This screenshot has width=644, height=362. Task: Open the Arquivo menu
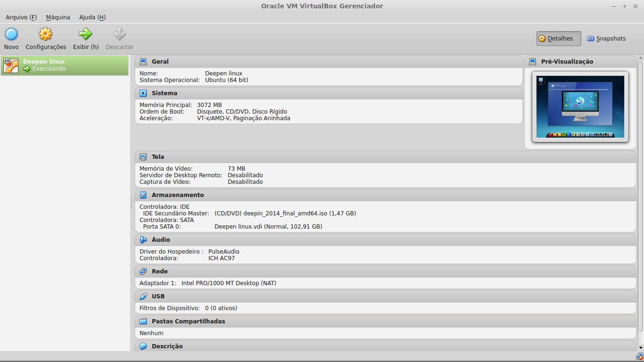(x=21, y=17)
